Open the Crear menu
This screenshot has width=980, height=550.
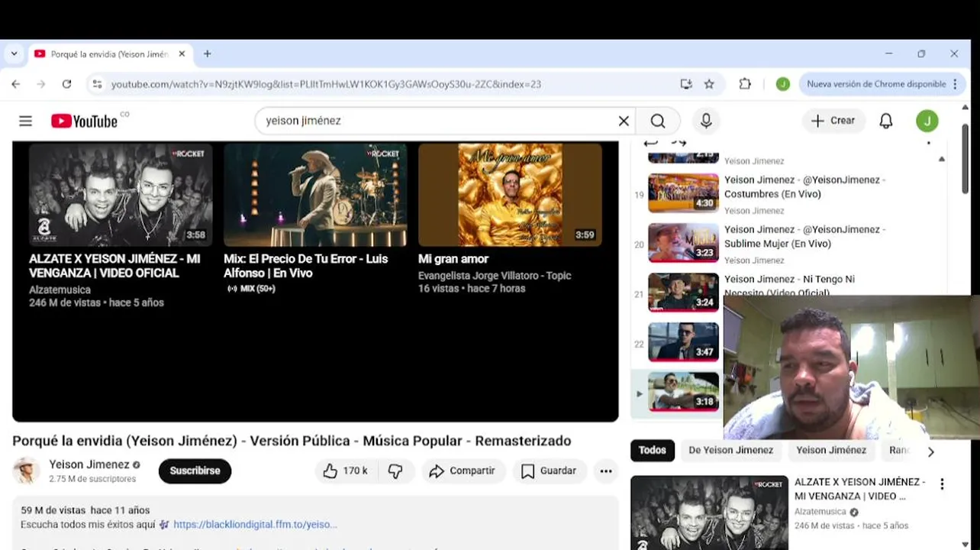point(833,121)
